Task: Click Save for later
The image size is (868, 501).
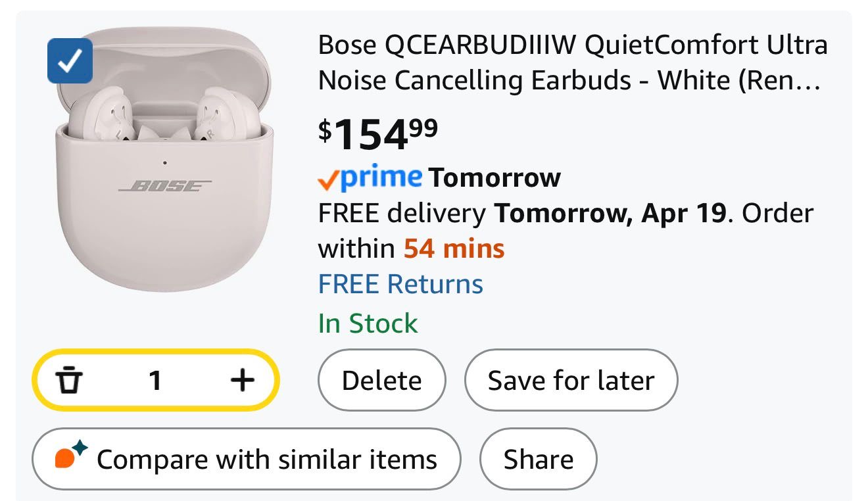Action: pos(571,381)
